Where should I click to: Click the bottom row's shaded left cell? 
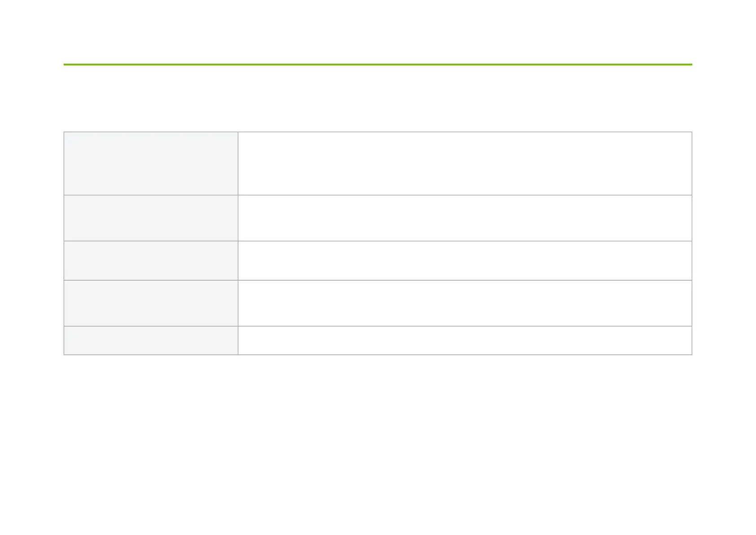tap(151, 340)
